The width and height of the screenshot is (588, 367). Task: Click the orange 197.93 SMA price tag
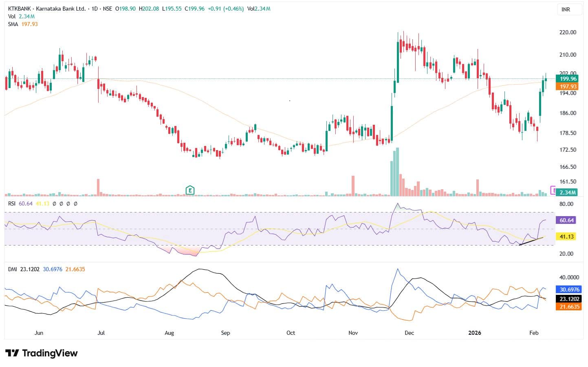567,86
